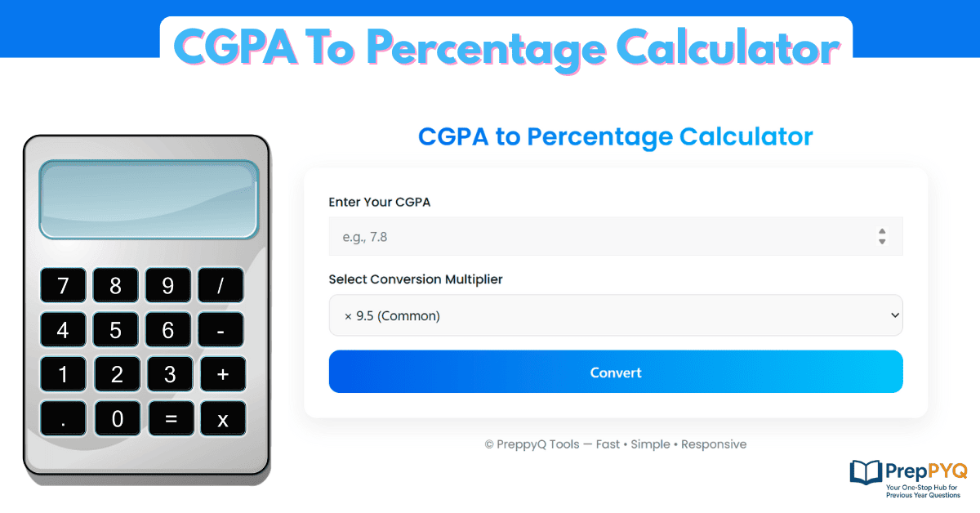Click the Convert button
Image resolution: width=980 pixels, height=513 pixels.
coord(615,371)
